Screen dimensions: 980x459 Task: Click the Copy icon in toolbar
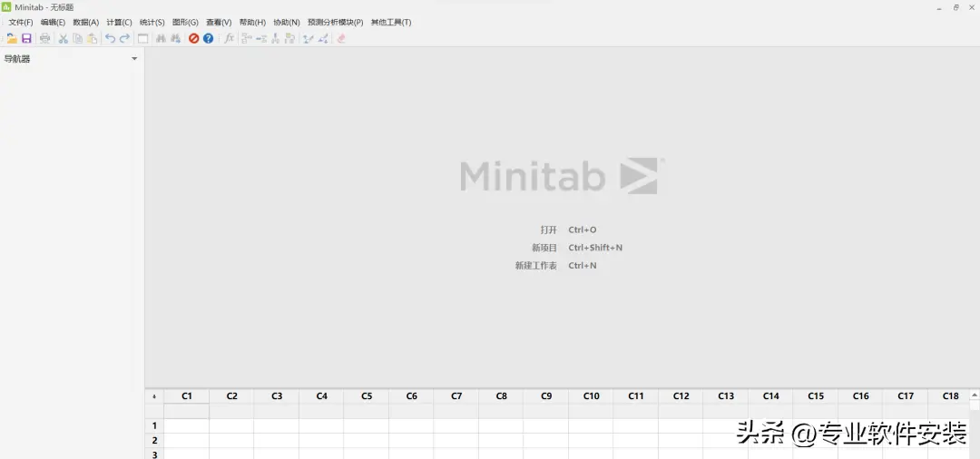(77, 38)
